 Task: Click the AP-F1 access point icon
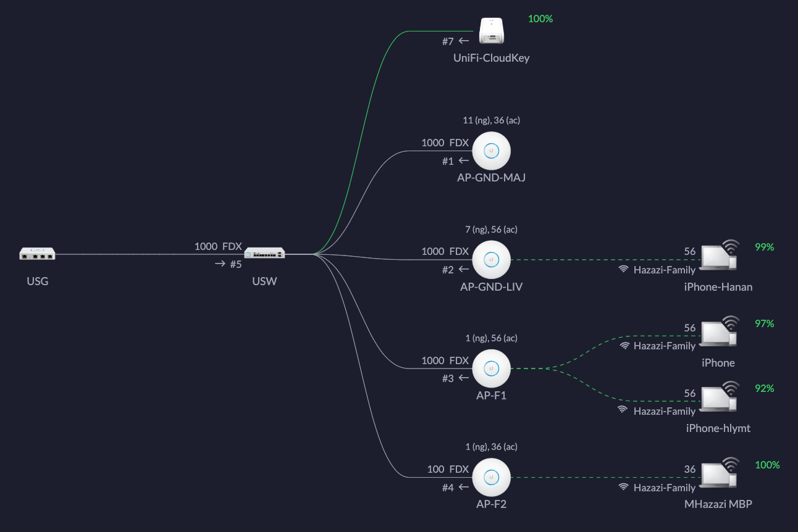coord(492,368)
